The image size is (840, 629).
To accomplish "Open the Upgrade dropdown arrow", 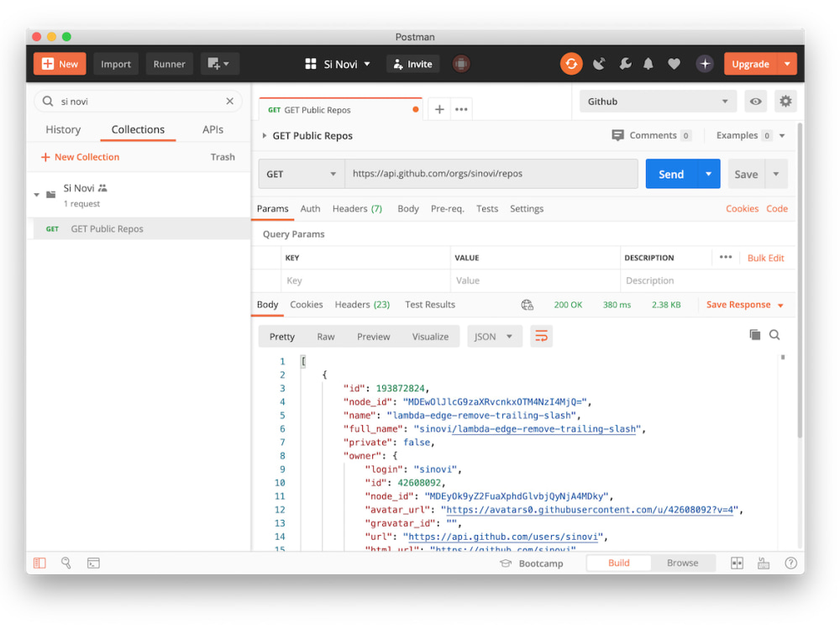I will tap(787, 64).
